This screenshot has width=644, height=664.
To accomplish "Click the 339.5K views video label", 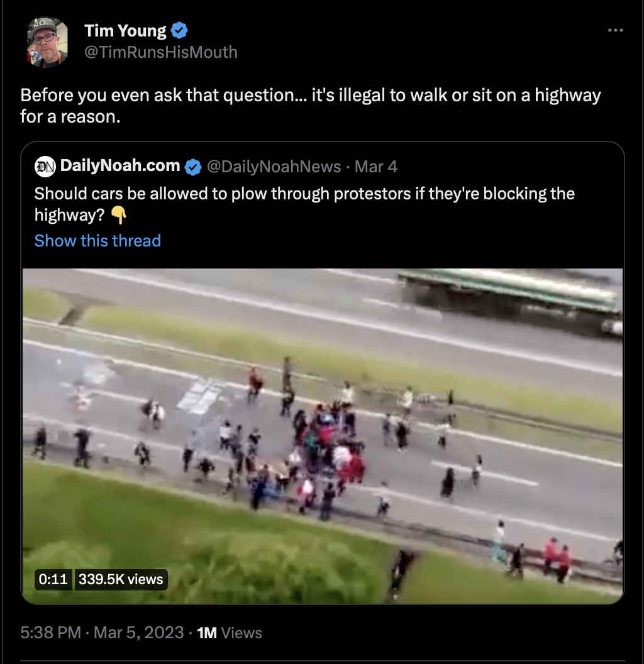I will [121, 579].
